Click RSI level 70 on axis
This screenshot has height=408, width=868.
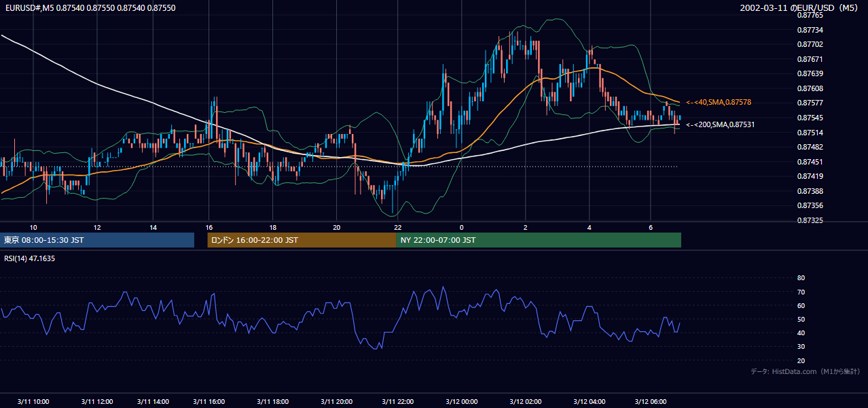pyautogui.click(x=801, y=292)
